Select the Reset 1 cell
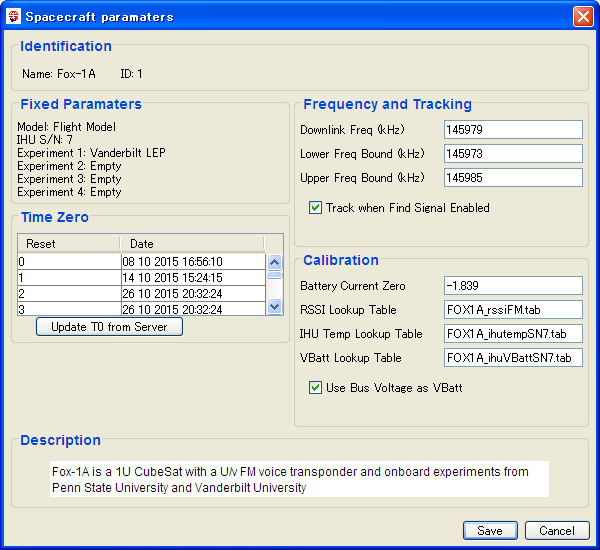 point(69,277)
